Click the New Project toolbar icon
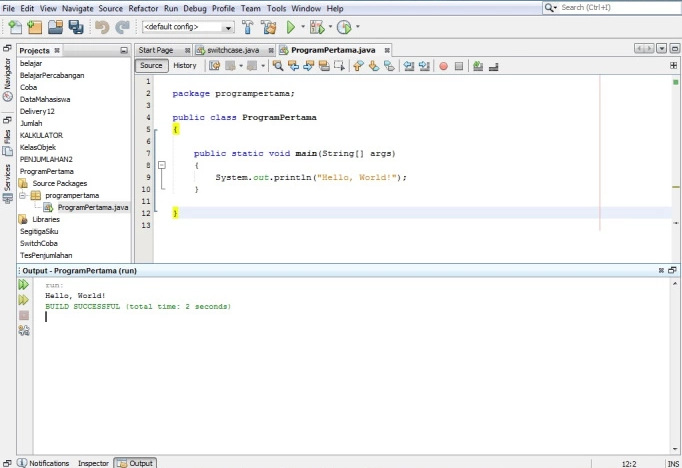The image size is (682, 468). [x=35, y=27]
